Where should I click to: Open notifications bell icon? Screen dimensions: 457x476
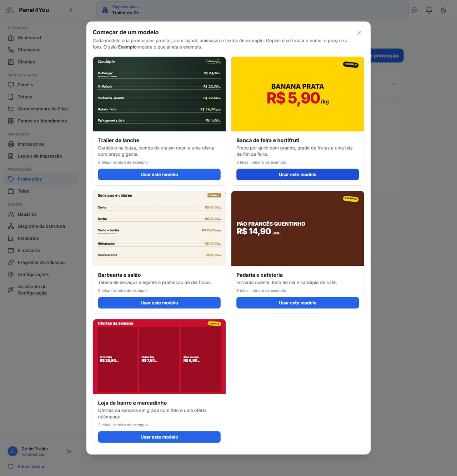tap(429, 10)
